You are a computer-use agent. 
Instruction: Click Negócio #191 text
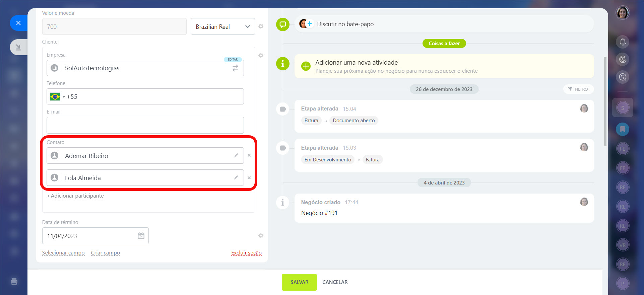(x=319, y=213)
